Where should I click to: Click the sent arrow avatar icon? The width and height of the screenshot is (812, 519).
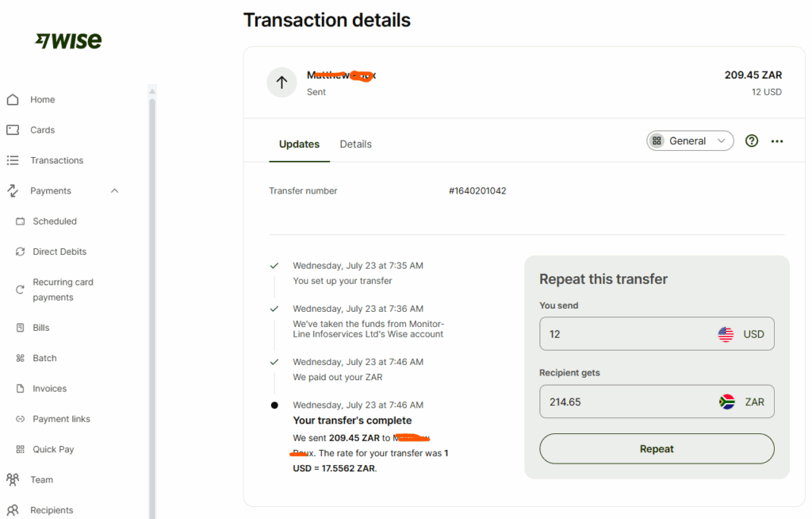[x=282, y=83]
